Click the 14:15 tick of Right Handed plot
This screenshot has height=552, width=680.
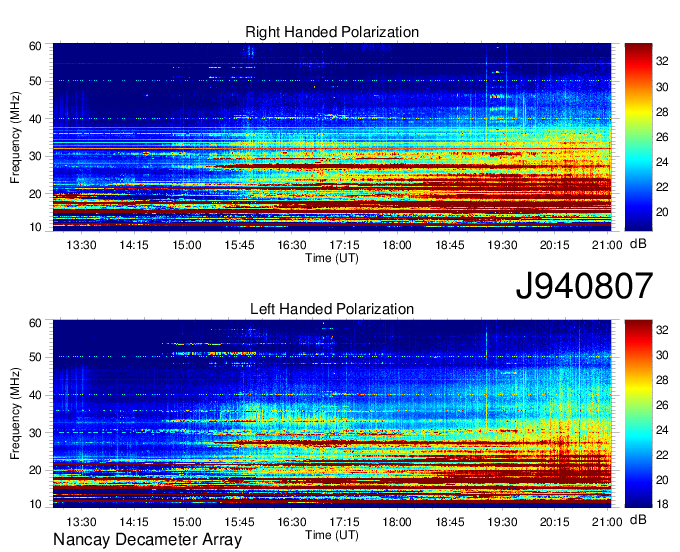tap(134, 245)
